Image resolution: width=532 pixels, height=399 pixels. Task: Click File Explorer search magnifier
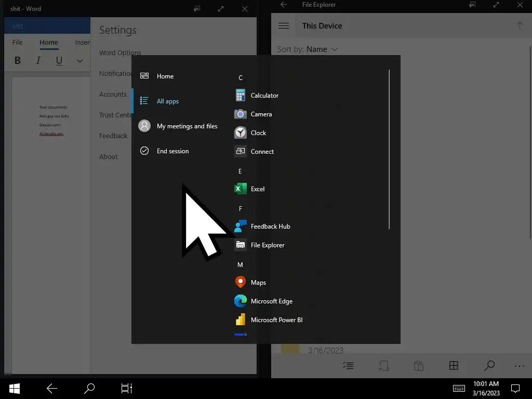[489, 365]
